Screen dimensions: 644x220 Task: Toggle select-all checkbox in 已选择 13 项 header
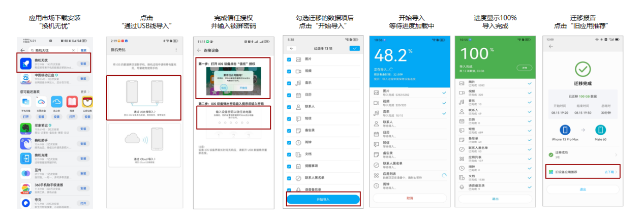[x=355, y=48]
